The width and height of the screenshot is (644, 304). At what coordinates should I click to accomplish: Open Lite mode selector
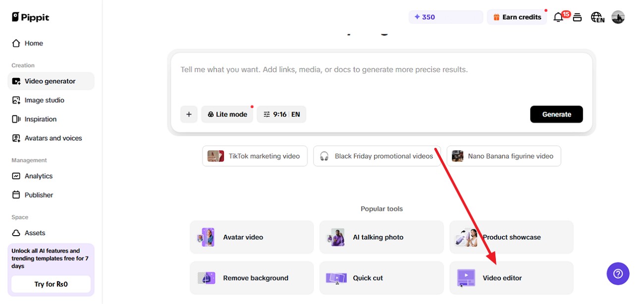click(x=227, y=114)
